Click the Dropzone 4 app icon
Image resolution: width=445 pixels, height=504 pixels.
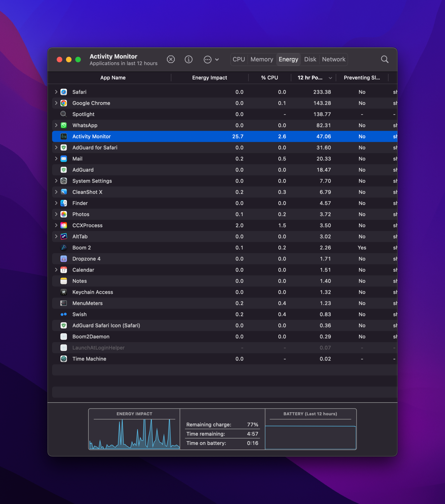[64, 259]
